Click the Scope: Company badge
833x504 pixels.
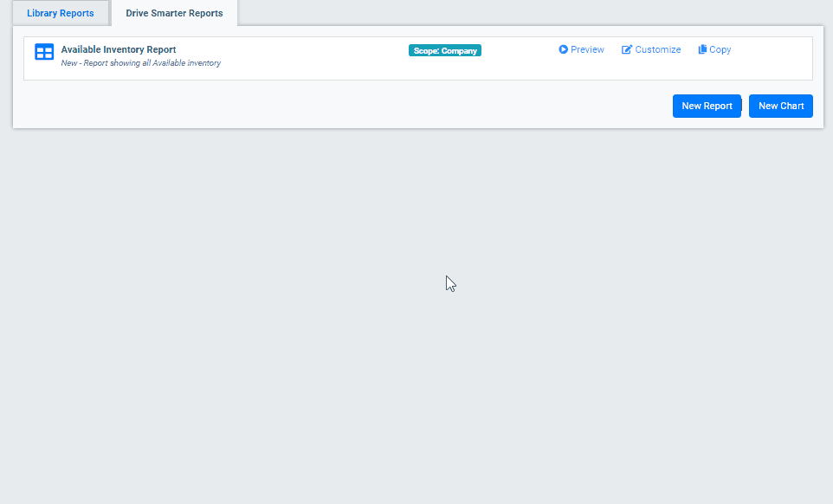pyautogui.click(x=444, y=50)
